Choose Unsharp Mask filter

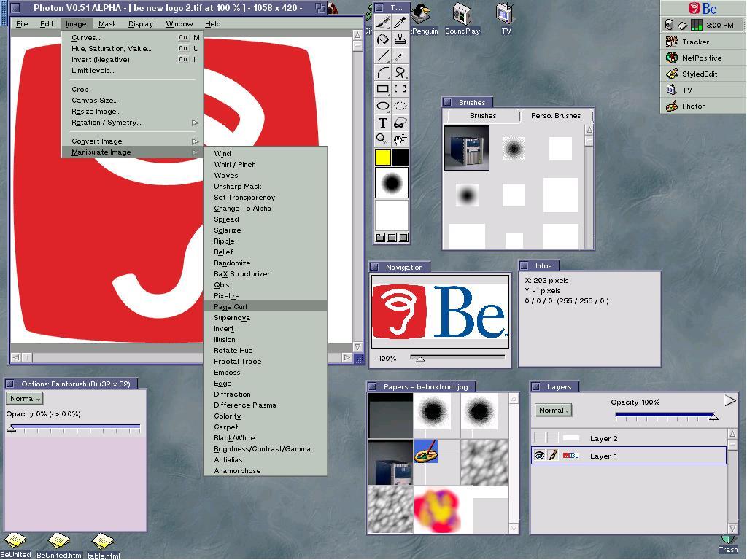click(x=266, y=186)
